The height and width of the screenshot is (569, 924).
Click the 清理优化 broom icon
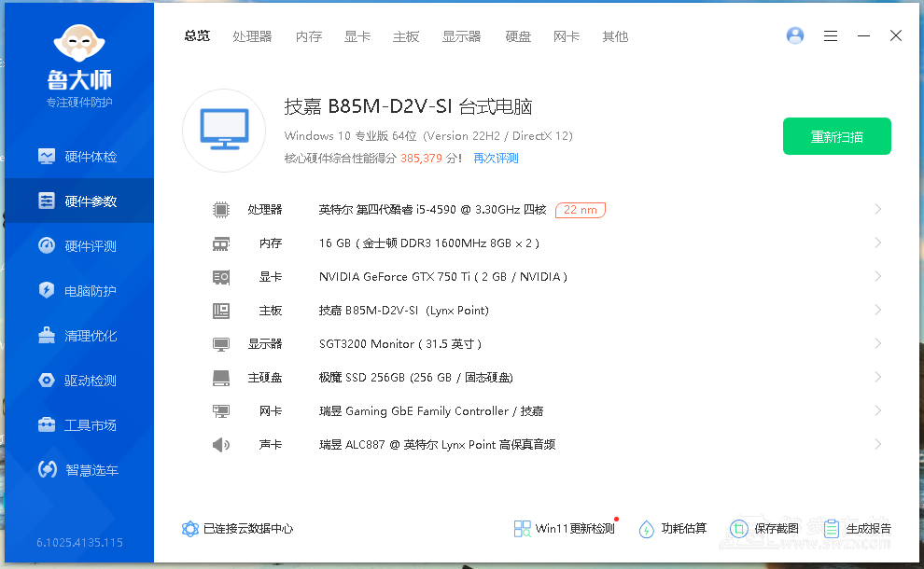coord(47,335)
